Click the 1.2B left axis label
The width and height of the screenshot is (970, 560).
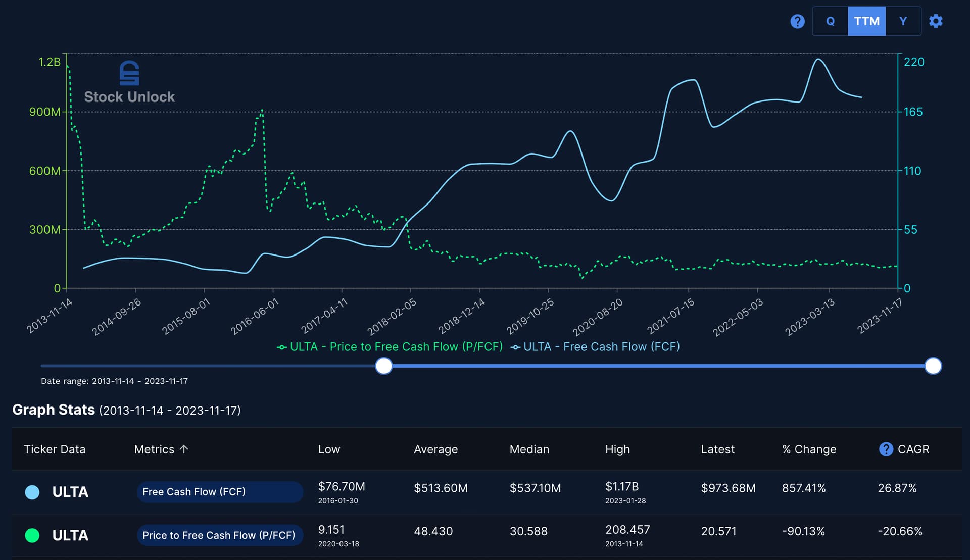click(x=50, y=62)
